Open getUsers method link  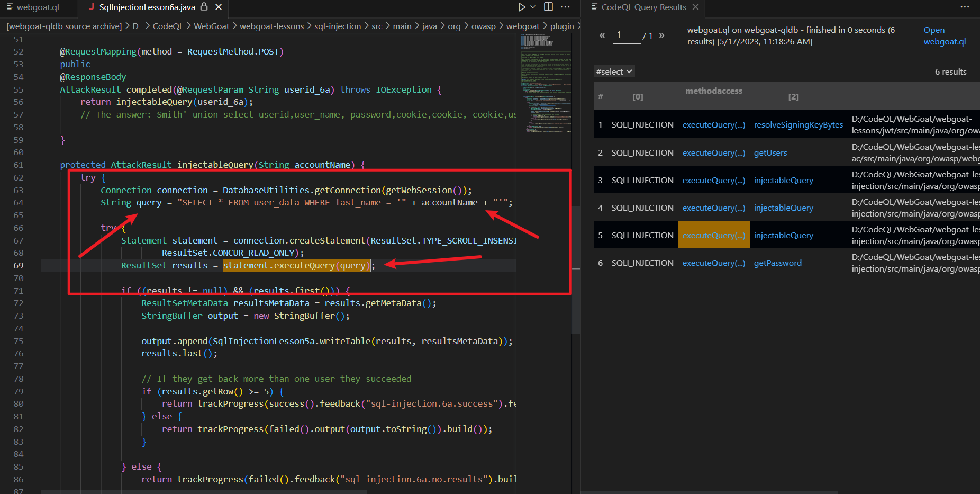click(770, 153)
